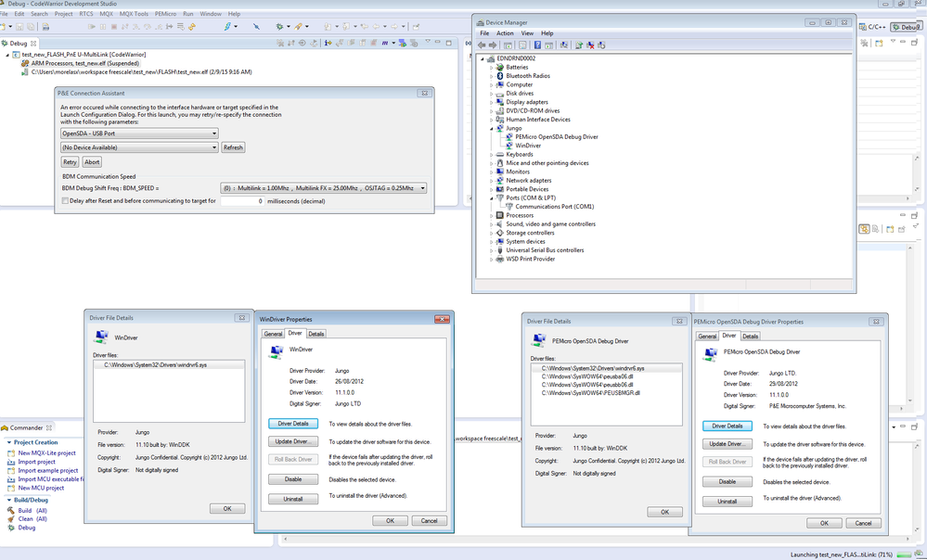The height and width of the screenshot is (560, 927).
Task: Switch to General tab in PEMicro OpenSDA Properties
Action: [x=707, y=337]
